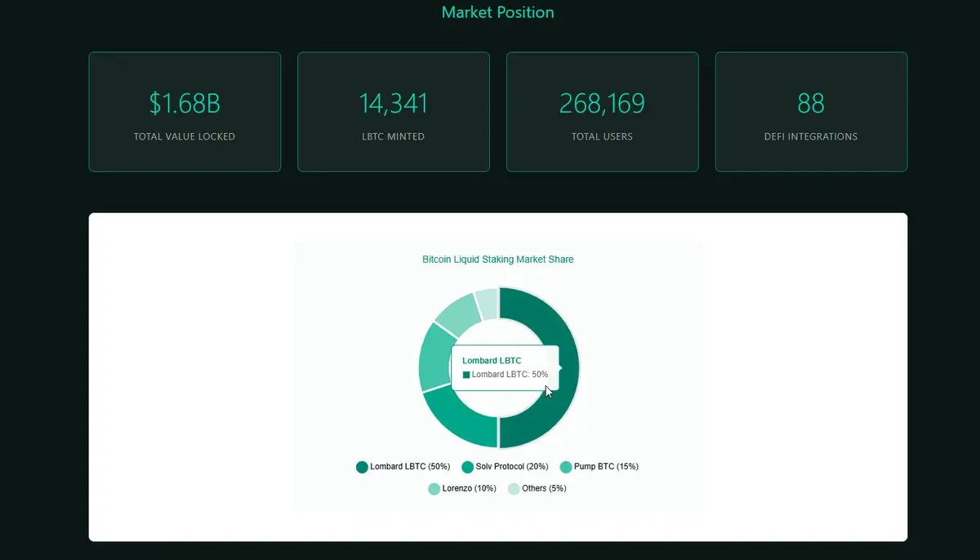The height and width of the screenshot is (560, 980).
Task: Toggle Pump BTC (15%) legend item
Action: [x=599, y=467]
